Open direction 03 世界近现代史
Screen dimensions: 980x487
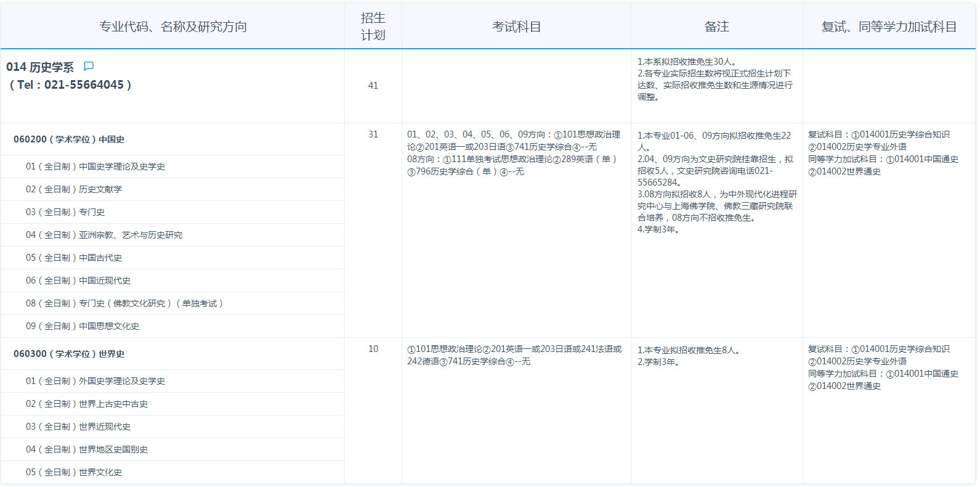click(78, 427)
